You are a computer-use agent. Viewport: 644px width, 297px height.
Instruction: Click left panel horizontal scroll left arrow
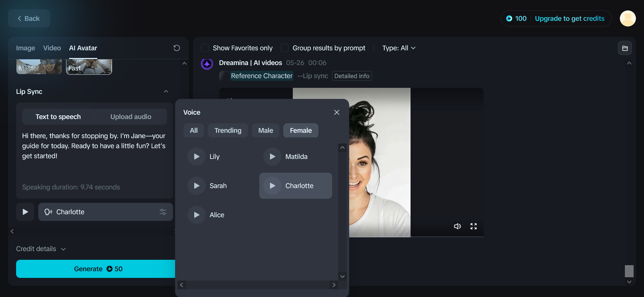tap(12, 231)
